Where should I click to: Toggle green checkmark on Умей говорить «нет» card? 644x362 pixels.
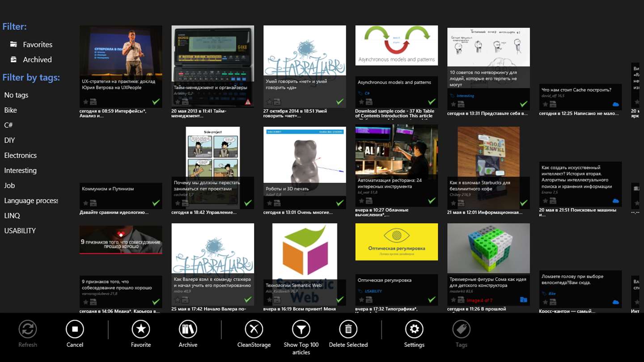click(x=339, y=102)
